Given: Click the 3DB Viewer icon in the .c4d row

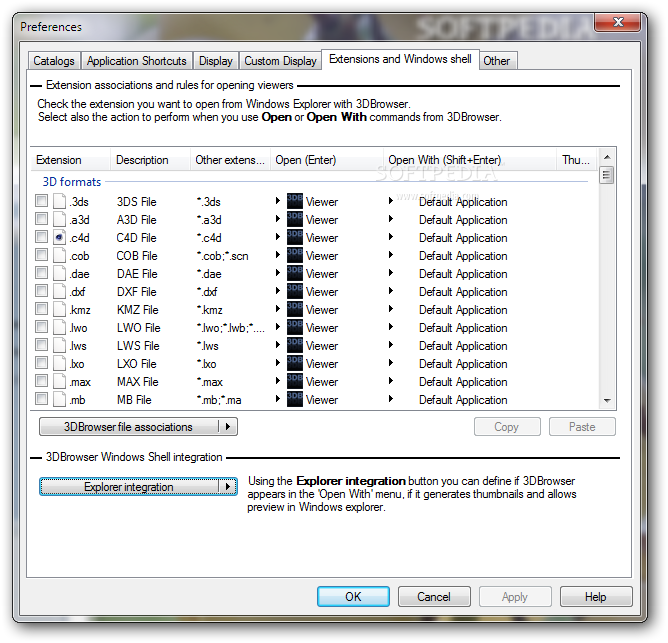Looking at the screenshot, I should tap(295, 237).
